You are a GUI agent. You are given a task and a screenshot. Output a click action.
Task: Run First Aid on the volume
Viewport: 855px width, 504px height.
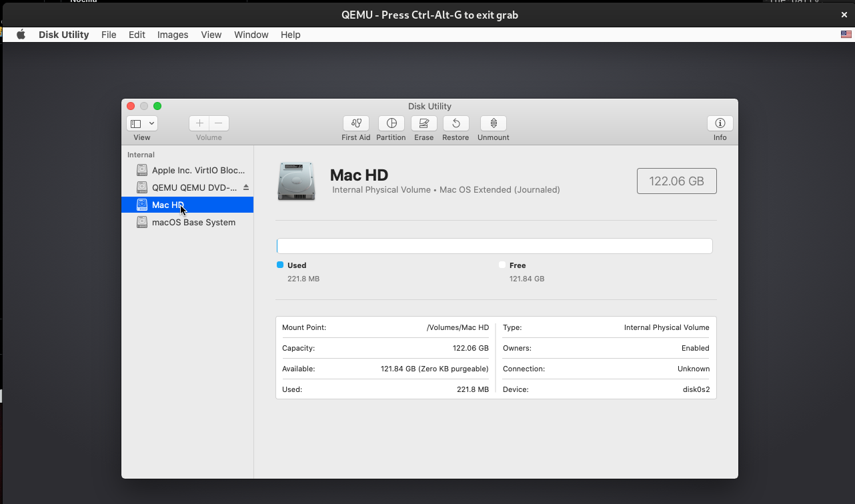356,123
